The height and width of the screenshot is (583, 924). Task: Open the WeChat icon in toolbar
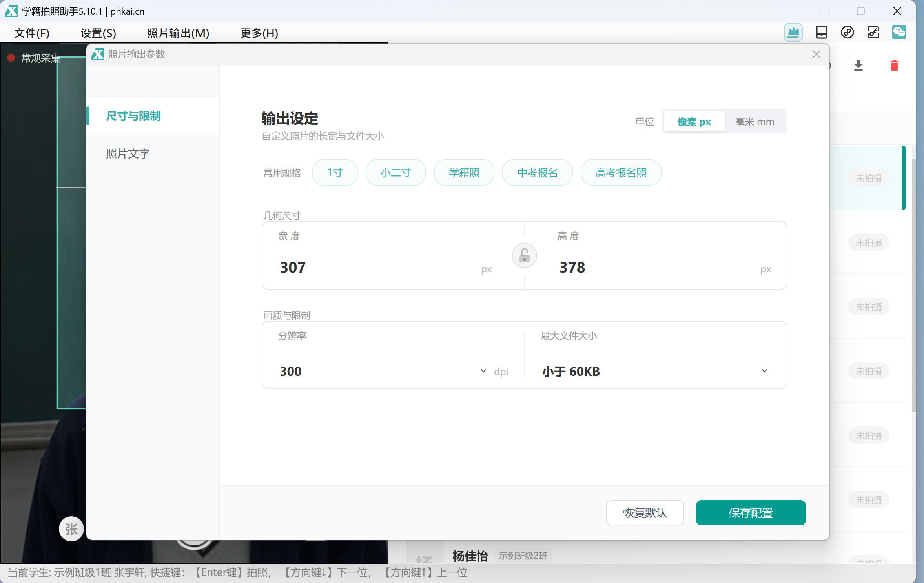[x=899, y=32]
